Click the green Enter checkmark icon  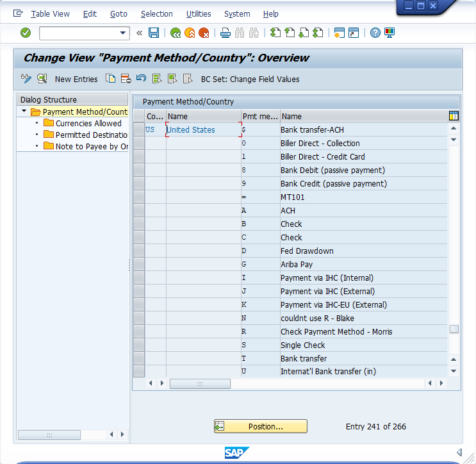point(26,33)
